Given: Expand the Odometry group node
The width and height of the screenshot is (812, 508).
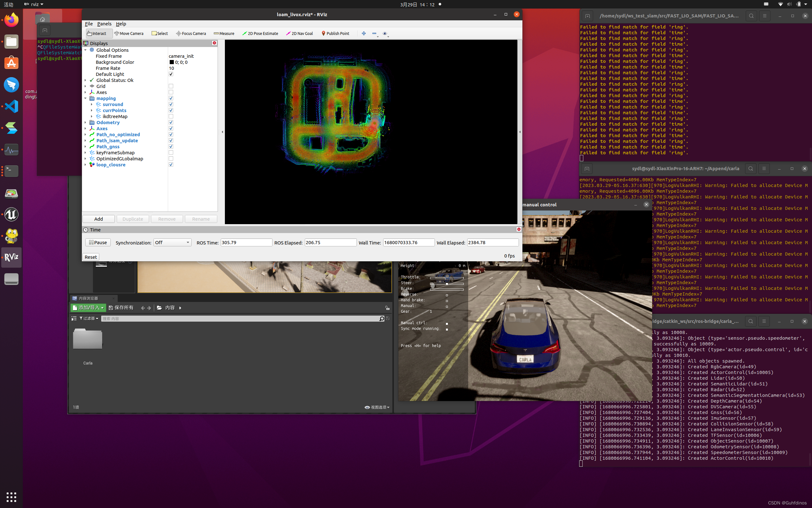Looking at the screenshot, I should click(x=85, y=123).
